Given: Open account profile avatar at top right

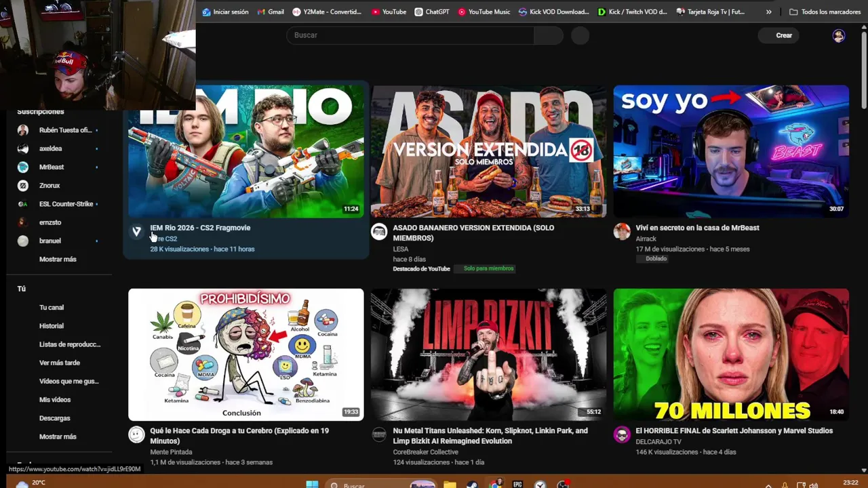Looking at the screenshot, I should [x=839, y=36].
